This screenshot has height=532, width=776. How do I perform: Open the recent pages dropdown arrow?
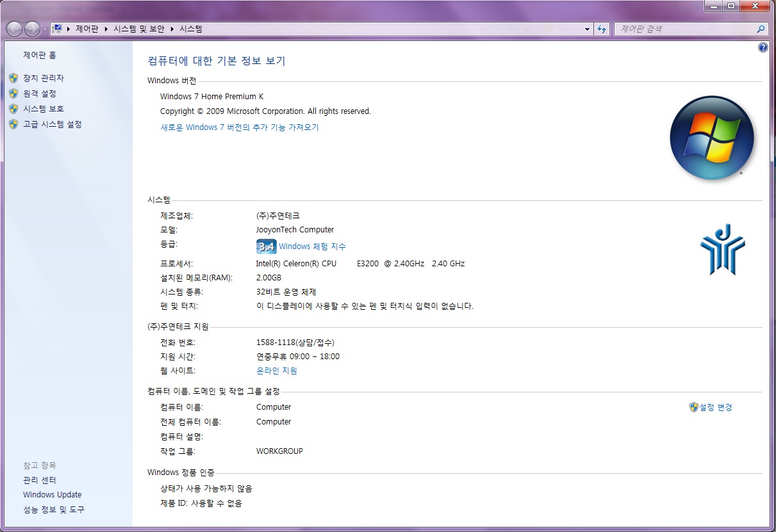click(45, 29)
